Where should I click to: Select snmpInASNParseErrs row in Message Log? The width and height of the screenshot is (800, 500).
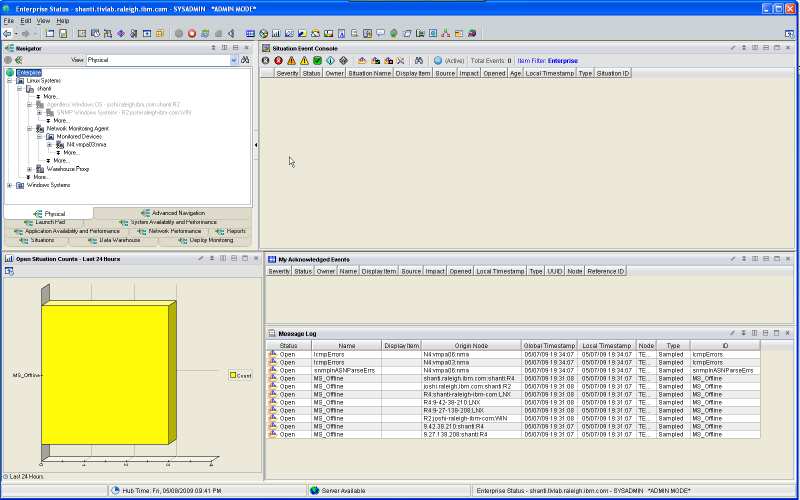click(x=513, y=370)
